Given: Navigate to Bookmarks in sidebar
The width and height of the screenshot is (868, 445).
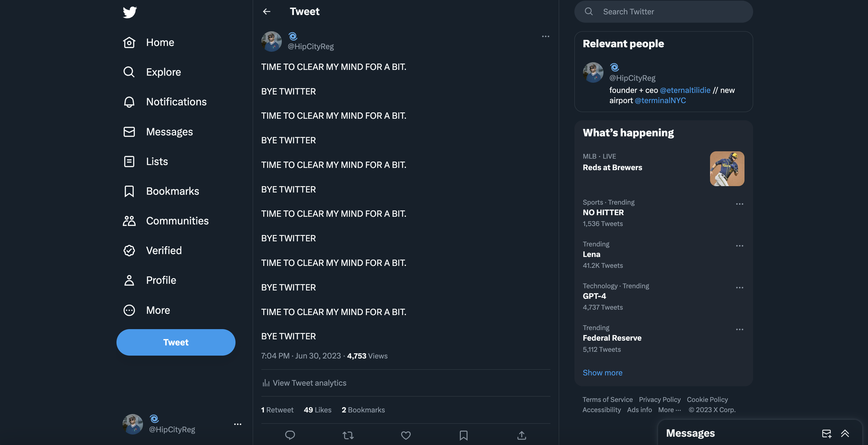Looking at the screenshot, I should (x=172, y=191).
